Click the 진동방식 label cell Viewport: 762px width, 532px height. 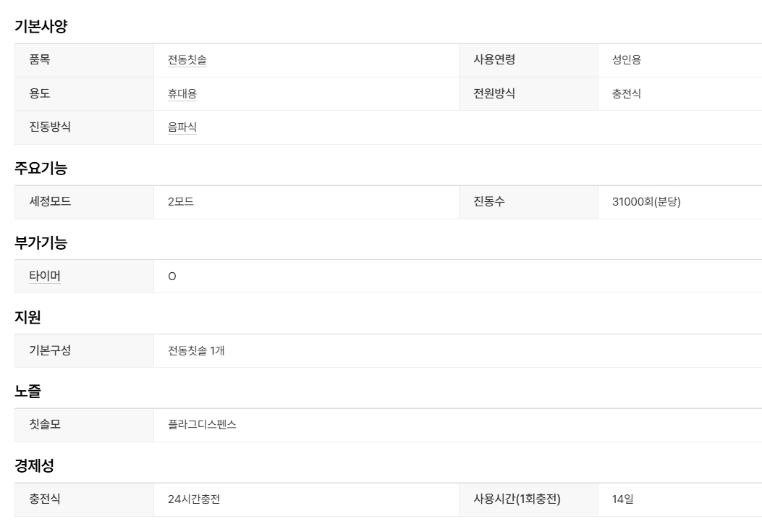tap(84, 127)
